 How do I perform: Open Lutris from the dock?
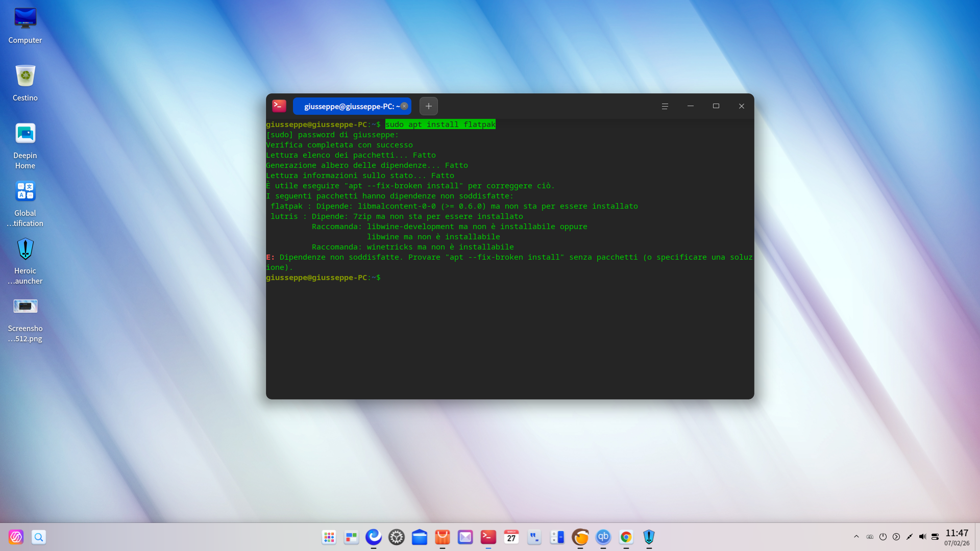click(580, 537)
